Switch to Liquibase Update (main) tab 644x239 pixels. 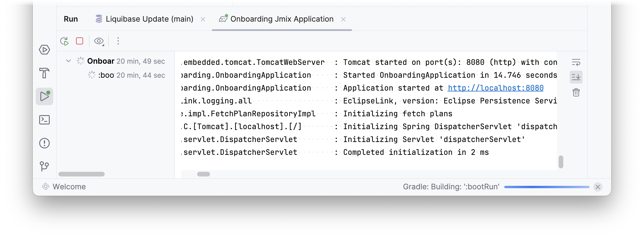click(149, 19)
